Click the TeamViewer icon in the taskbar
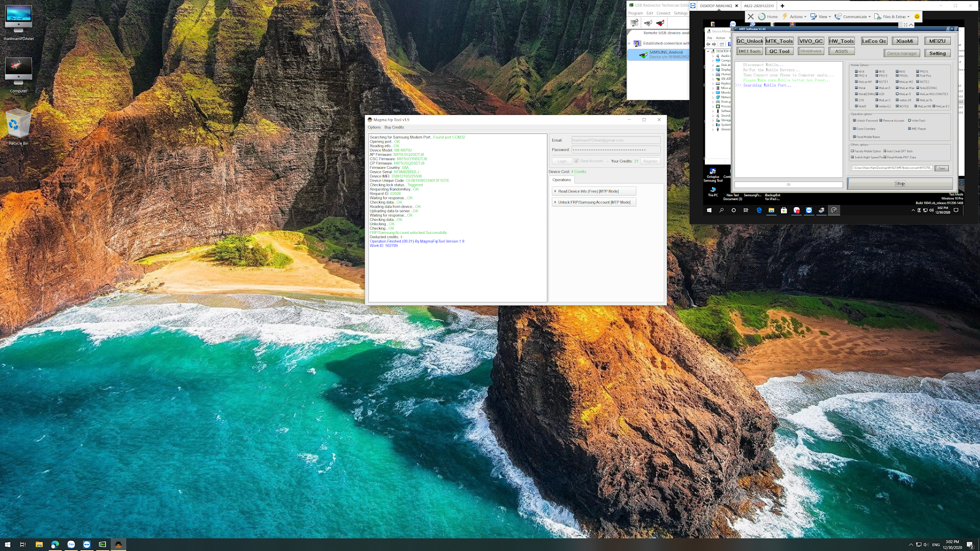The height and width of the screenshot is (551, 980). click(x=87, y=544)
